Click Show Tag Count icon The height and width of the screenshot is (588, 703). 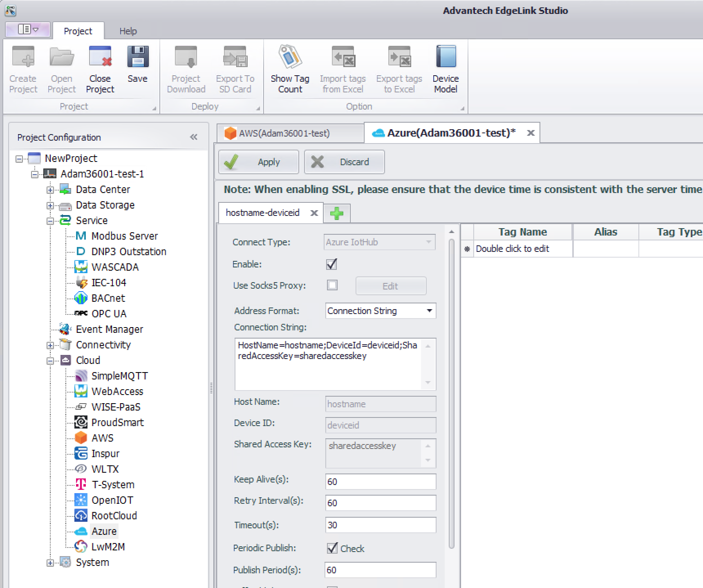pos(290,56)
